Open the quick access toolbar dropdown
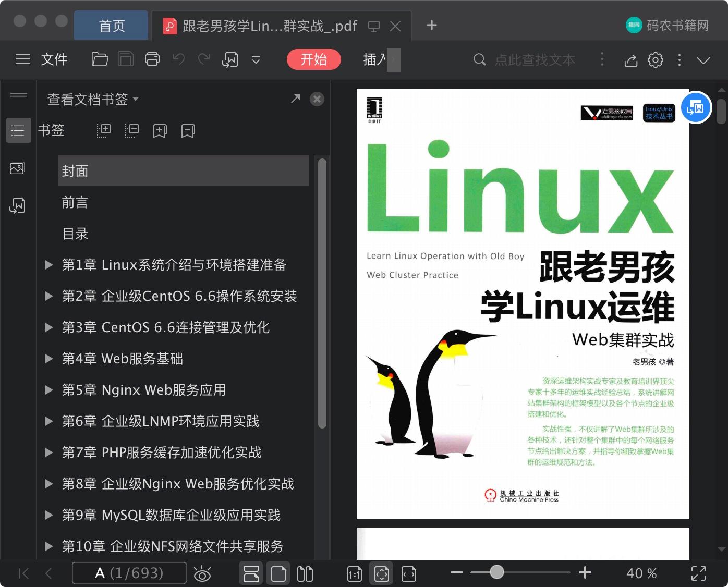The width and height of the screenshot is (728, 587). coord(256,60)
